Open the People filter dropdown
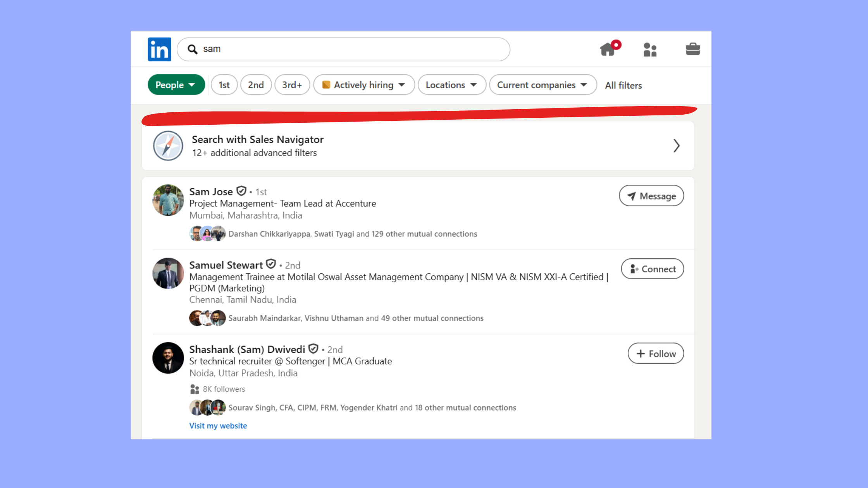This screenshot has width=868, height=488. point(176,84)
